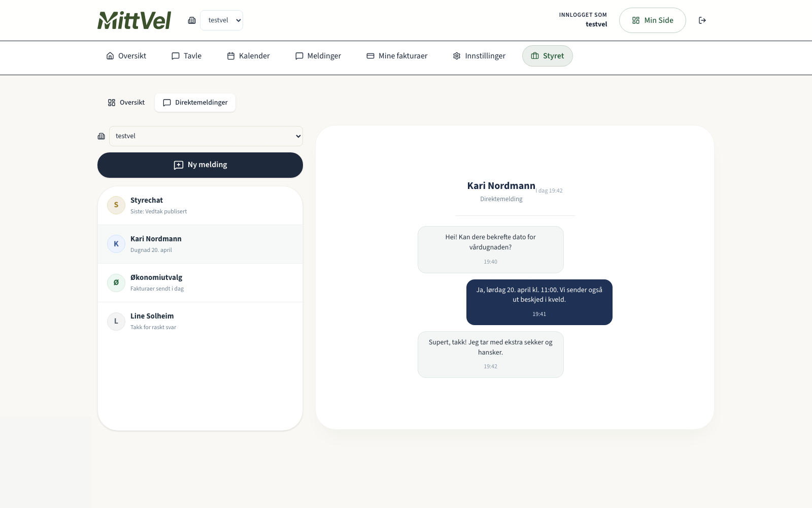The width and height of the screenshot is (812, 508).
Task: Expand the testvel selector above Ny melding
Action: [206, 136]
